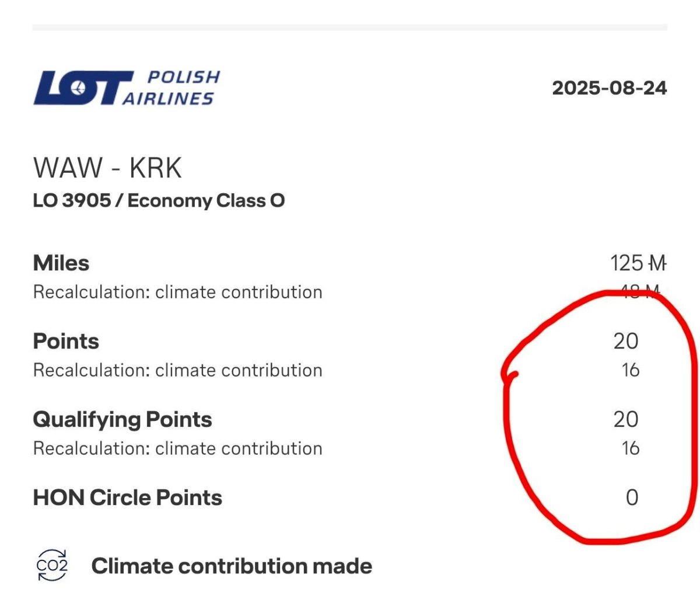Click the CO2 climate contribution icon
The image size is (700, 592).
click(52, 566)
